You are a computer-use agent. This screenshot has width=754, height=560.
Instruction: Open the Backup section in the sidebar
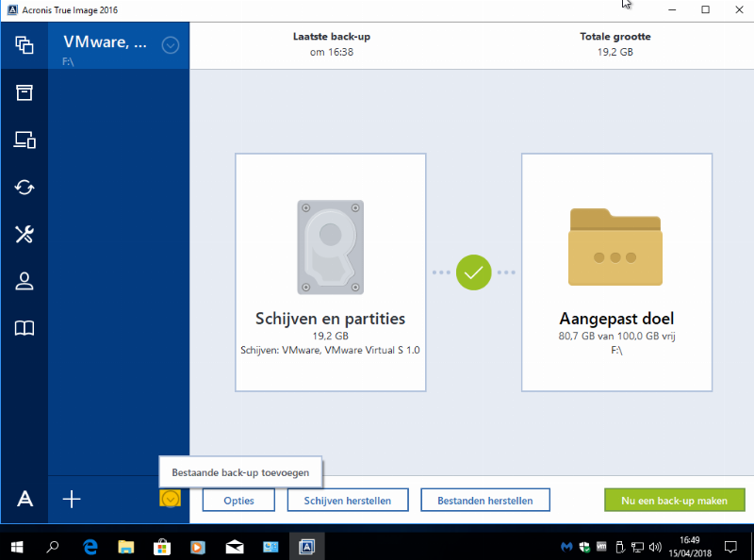[x=25, y=44]
